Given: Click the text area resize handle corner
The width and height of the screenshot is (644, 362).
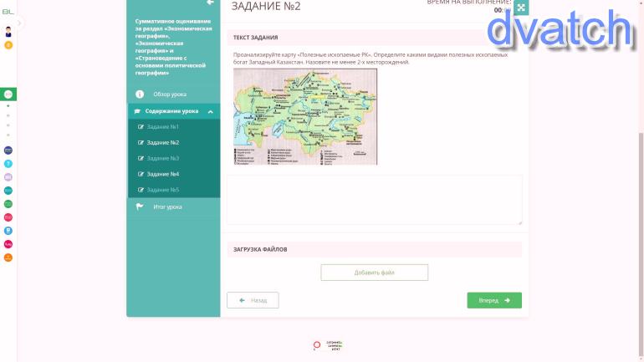Looking at the screenshot, I should pos(520,222).
